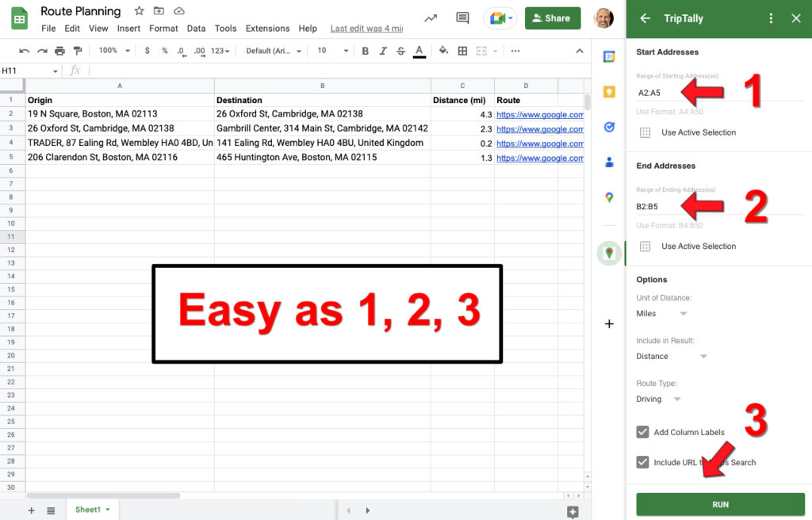Open the Borders tool

click(x=462, y=50)
